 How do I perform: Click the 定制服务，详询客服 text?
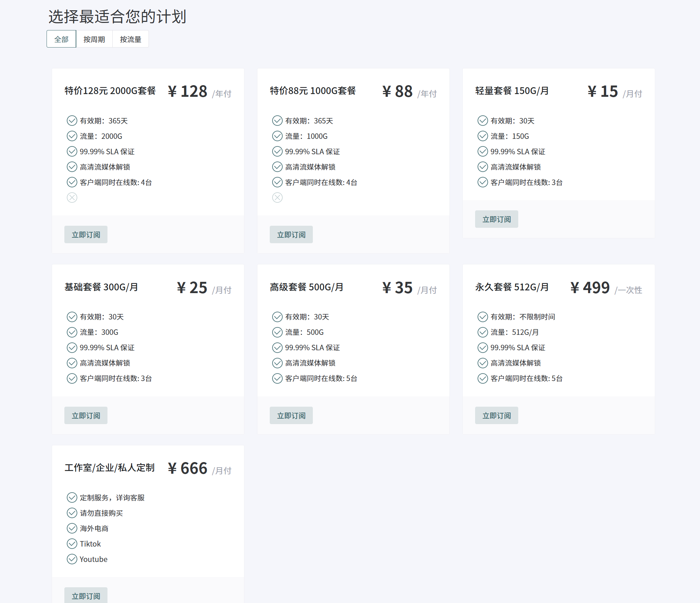[x=112, y=498]
